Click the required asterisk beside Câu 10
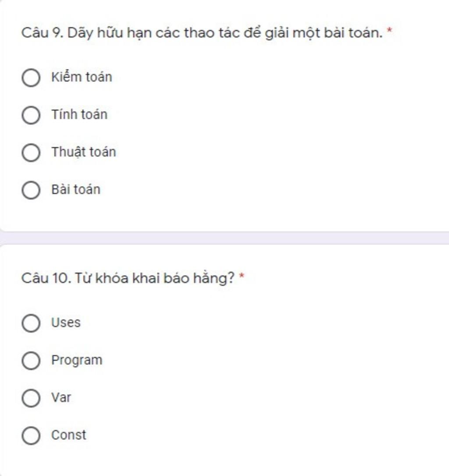Screen dimensions: 449x476 click(242, 276)
